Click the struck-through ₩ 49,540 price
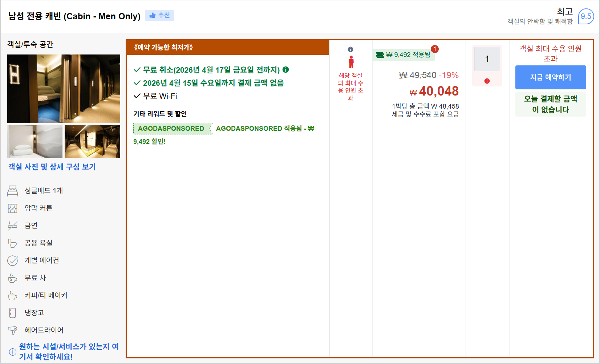The width and height of the screenshot is (600, 364). coord(418,75)
